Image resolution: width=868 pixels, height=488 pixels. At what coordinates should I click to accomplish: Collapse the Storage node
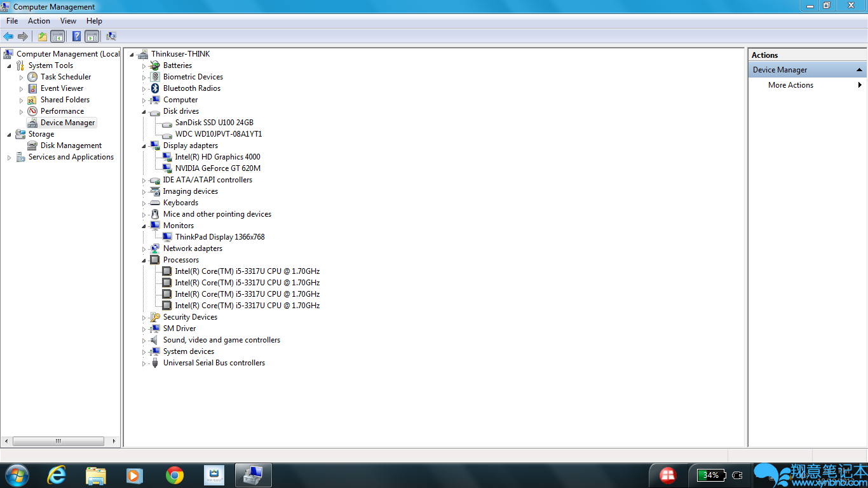(x=9, y=135)
